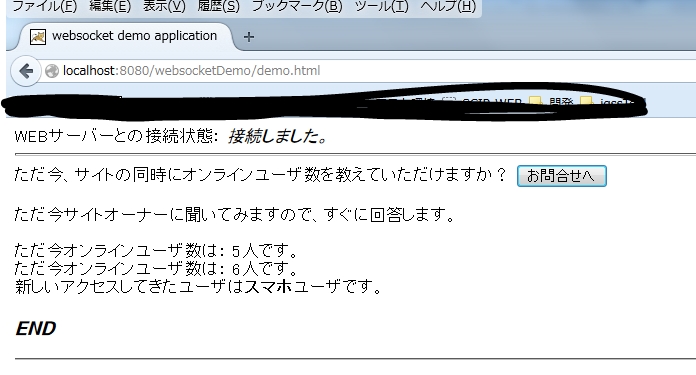This screenshot has height=375, width=696.
Task: Click the globe site identity icon
Action: pos(52,71)
